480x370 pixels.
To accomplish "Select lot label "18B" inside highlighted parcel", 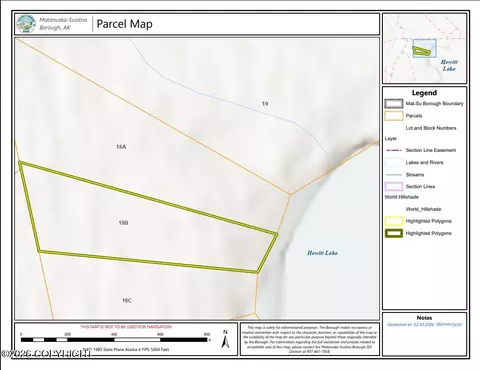I will (x=123, y=223).
